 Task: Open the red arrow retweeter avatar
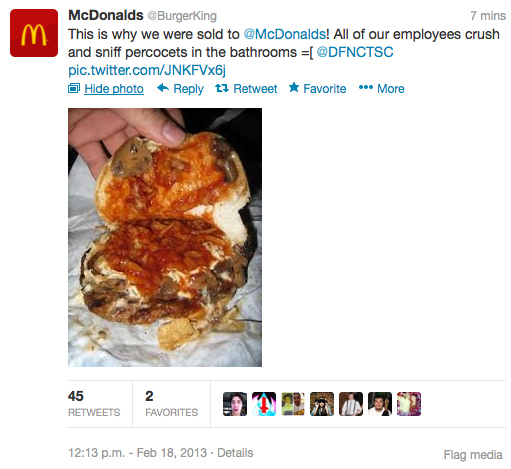(264, 404)
